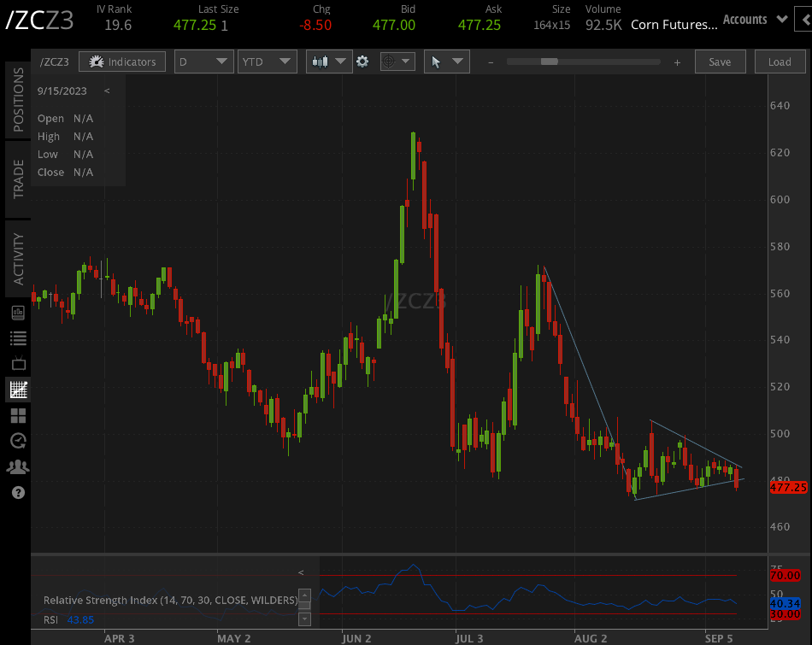Expand the D timeframe dropdown

tap(203, 62)
